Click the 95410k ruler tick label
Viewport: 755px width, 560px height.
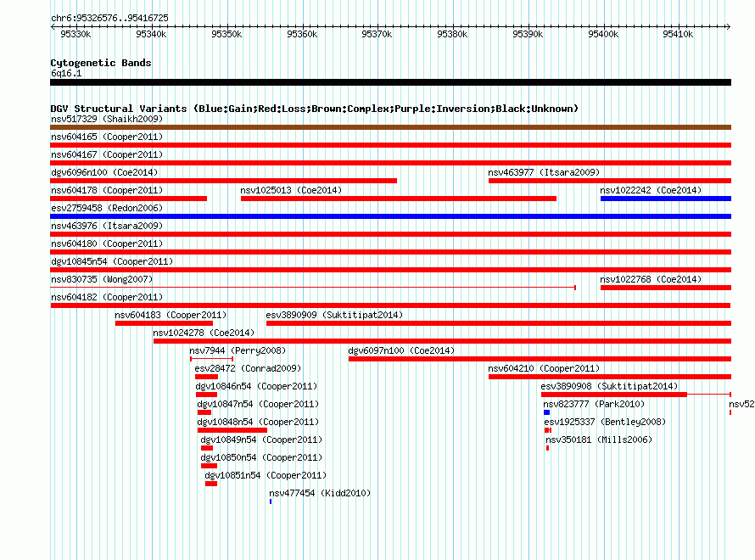678,34
